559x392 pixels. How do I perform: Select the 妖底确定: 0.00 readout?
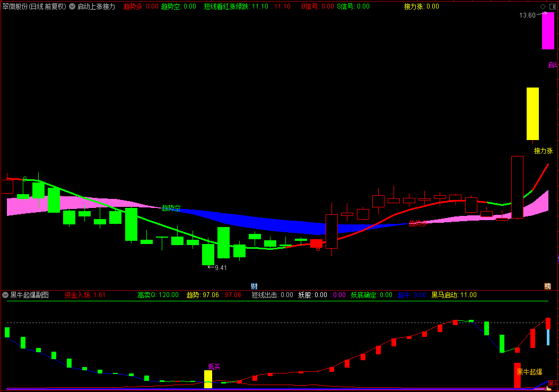[371, 295]
